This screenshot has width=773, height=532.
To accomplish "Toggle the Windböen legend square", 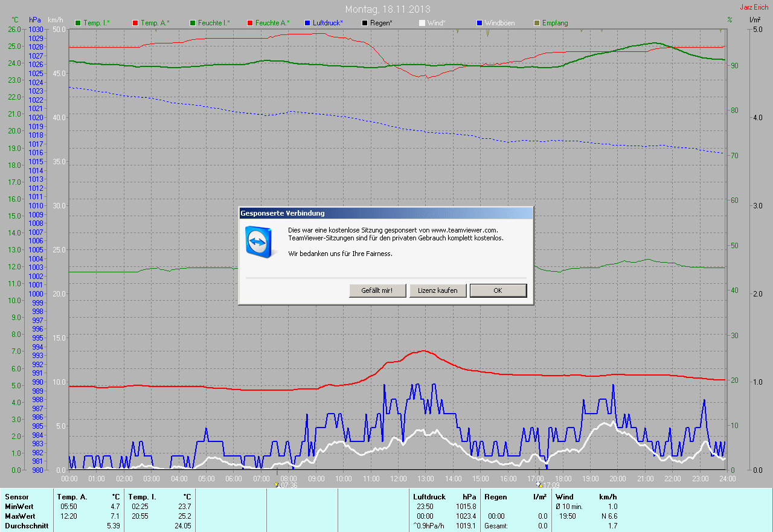I will point(480,23).
